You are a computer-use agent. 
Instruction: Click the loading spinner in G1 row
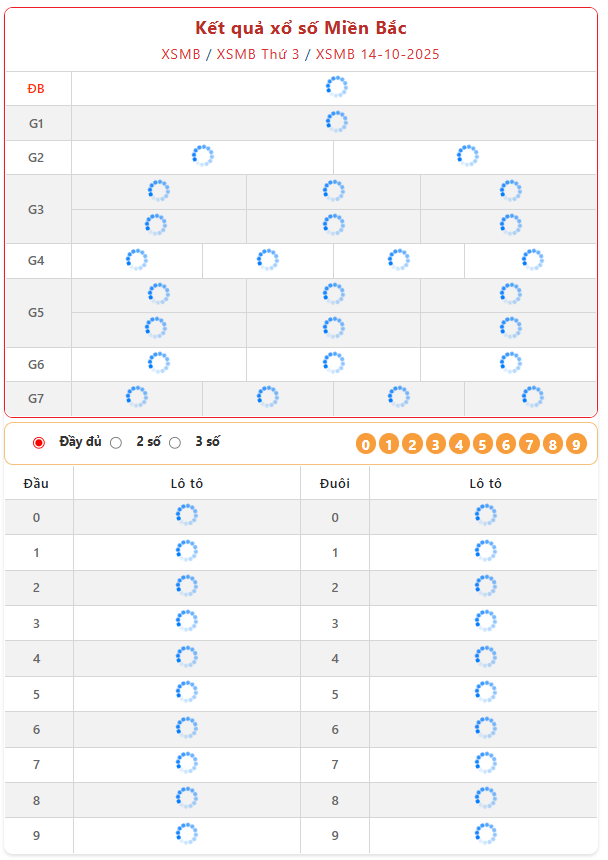[x=337, y=122]
